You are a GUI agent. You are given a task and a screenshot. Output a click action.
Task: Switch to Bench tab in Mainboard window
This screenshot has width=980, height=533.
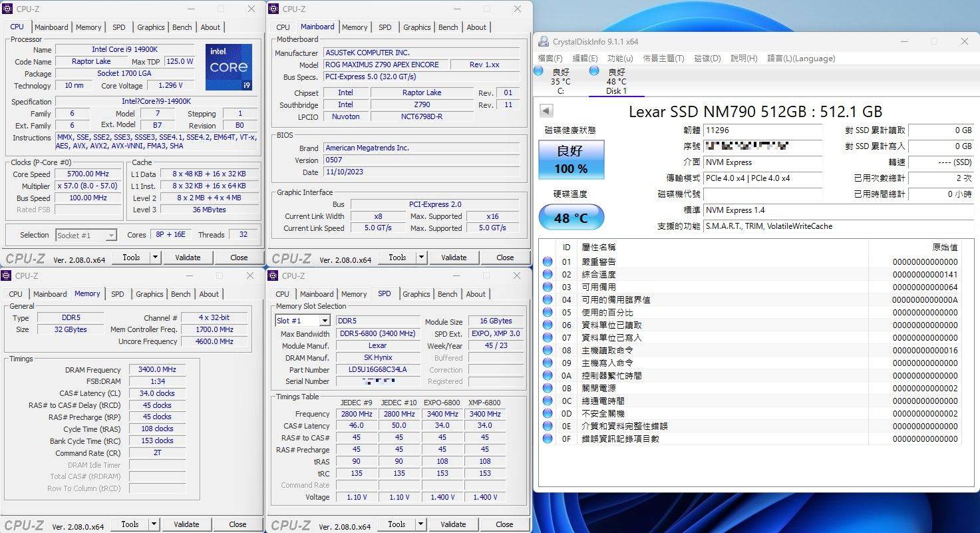click(x=448, y=27)
